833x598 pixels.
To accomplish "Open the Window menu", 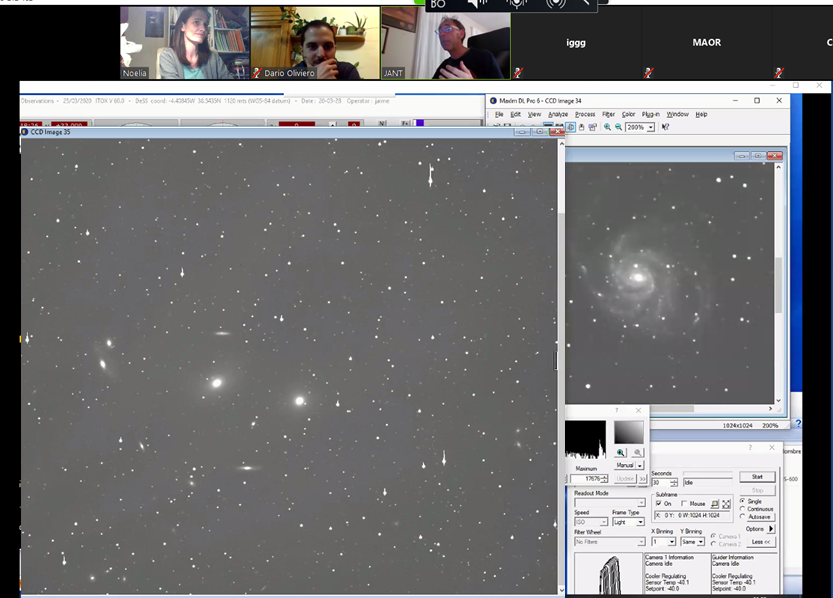I will click(677, 114).
